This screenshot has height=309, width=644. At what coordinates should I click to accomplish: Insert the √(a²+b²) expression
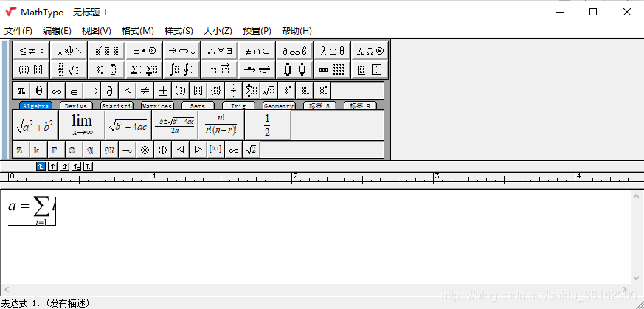(x=35, y=125)
